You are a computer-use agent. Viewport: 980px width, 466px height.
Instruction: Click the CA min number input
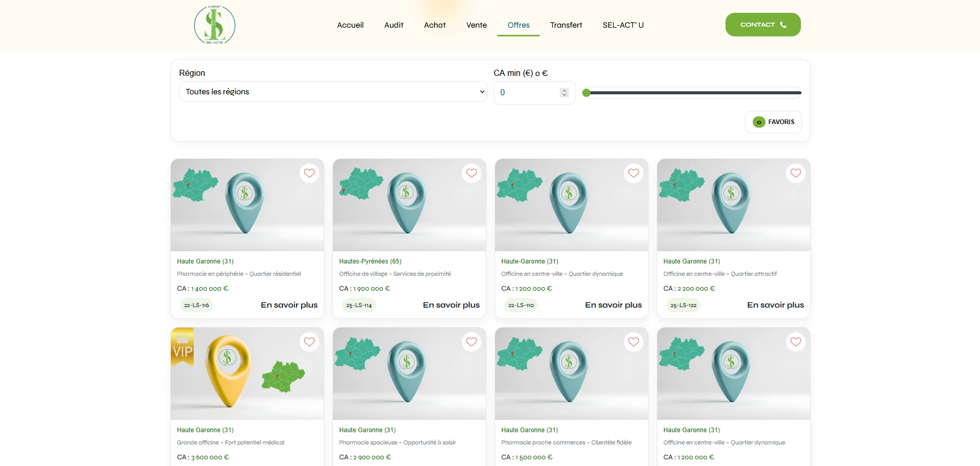click(x=534, y=93)
